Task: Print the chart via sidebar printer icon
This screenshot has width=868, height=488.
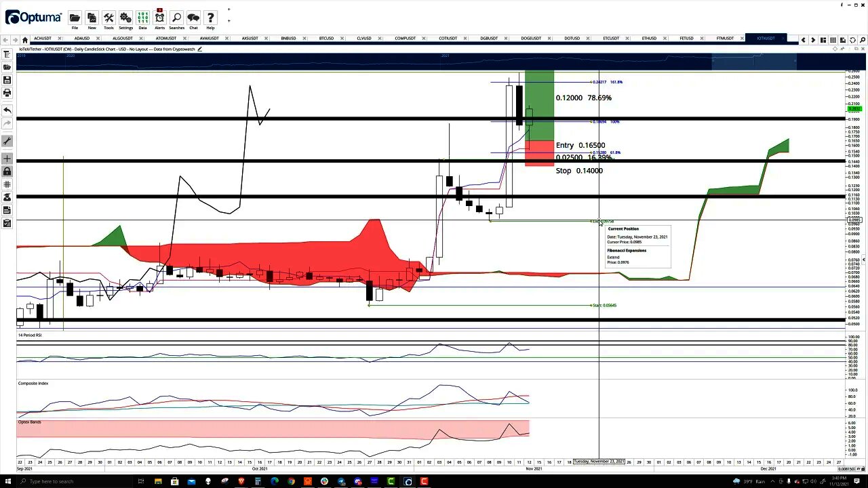Action: click(x=7, y=93)
